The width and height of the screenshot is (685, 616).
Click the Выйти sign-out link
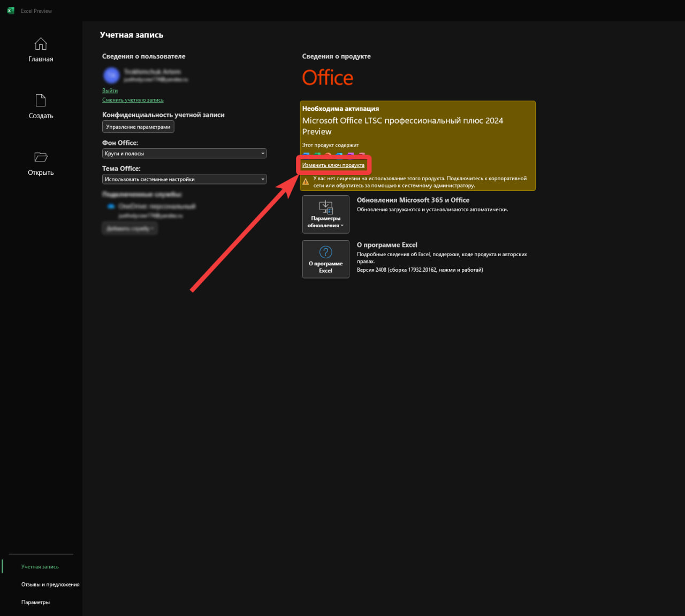click(110, 91)
